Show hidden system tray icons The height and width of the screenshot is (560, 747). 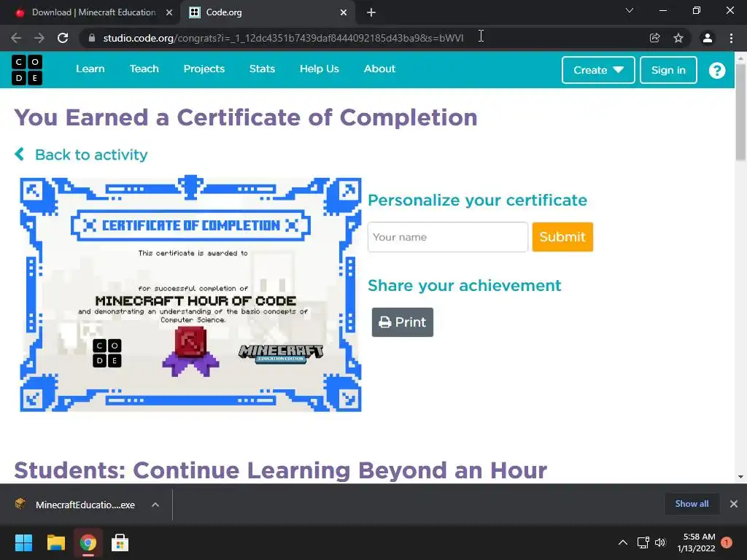623,542
